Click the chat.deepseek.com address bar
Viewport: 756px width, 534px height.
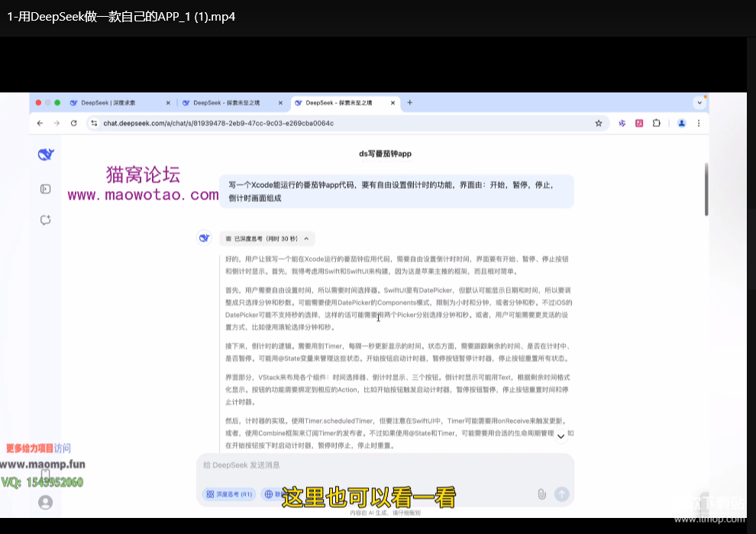pyautogui.click(x=305, y=123)
